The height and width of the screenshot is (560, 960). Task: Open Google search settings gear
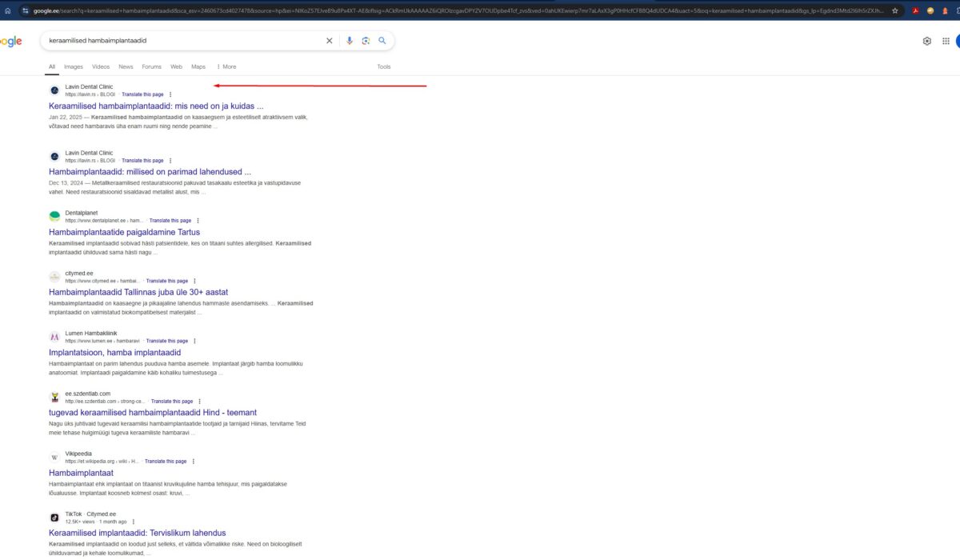click(927, 41)
